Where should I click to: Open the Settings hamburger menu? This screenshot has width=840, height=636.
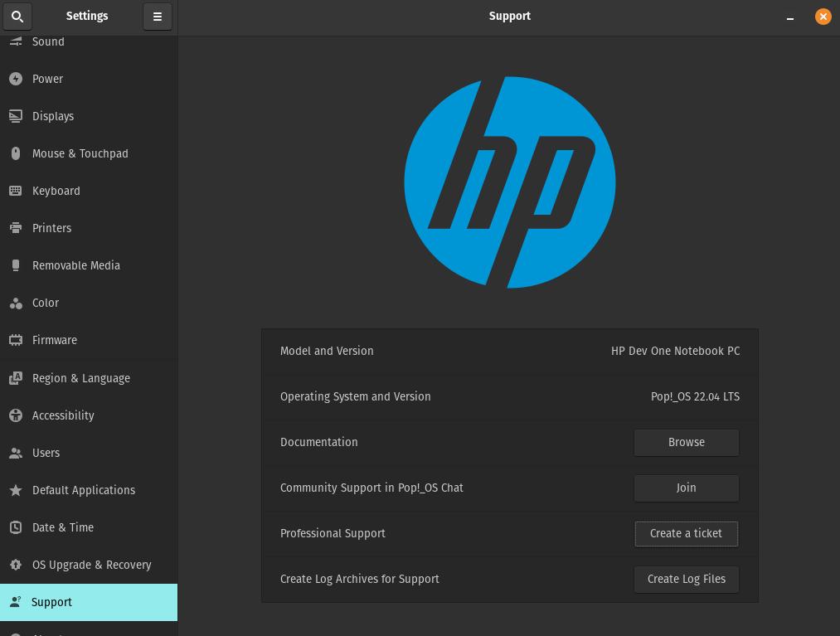pyautogui.click(x=158, y=17)
